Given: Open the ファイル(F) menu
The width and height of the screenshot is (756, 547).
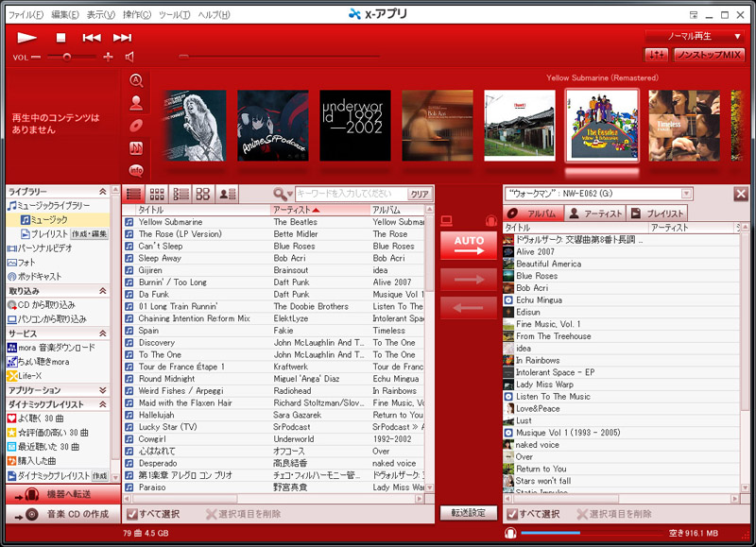Looking at the screenshot, I should pos(26,15).
